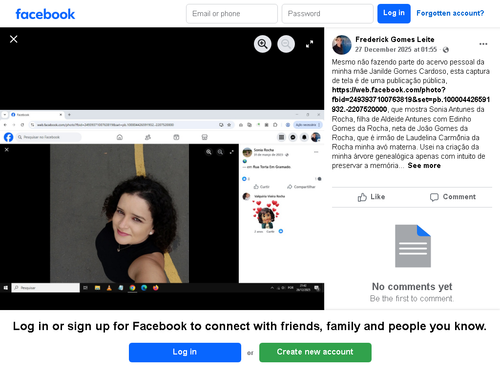Click Windows Start icon in captured taskbar

coord(6,288)
